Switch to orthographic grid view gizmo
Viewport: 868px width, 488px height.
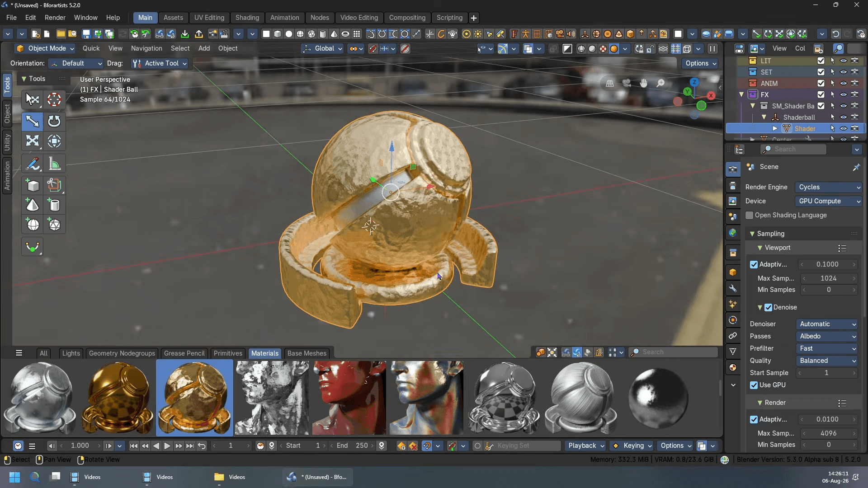click(x=610, y=83)
